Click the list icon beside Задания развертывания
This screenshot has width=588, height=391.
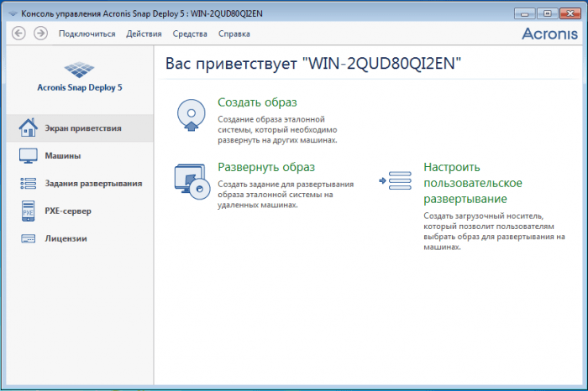(x=28, y=184)
